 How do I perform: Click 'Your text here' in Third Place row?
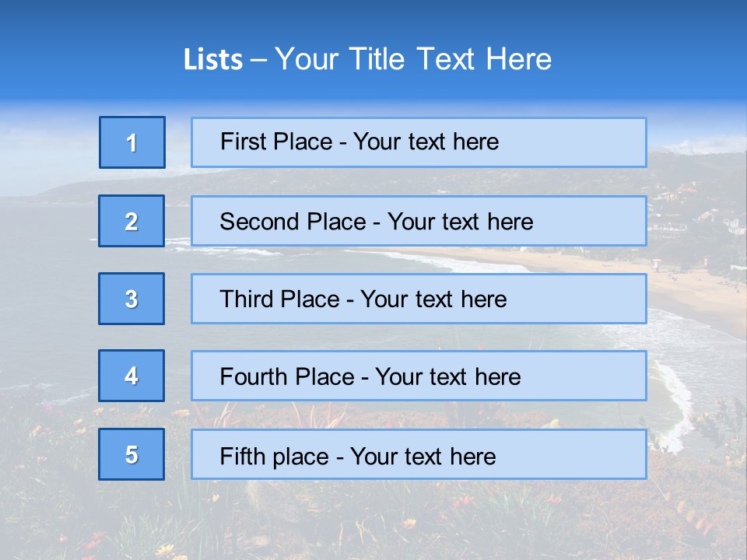click(433, 299)
